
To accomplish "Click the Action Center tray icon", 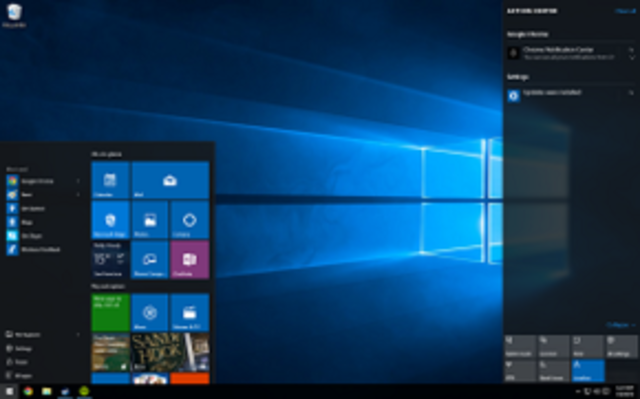I will pyautogui.click(x=605, y=392).
